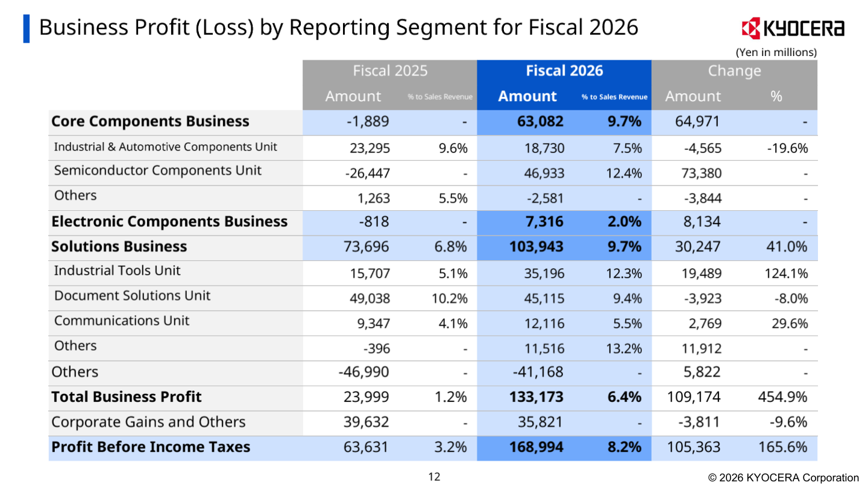The width and height of the screenshot is (868, 488).
Task: Click the bold value 133,173
Action: coord(536,397)
